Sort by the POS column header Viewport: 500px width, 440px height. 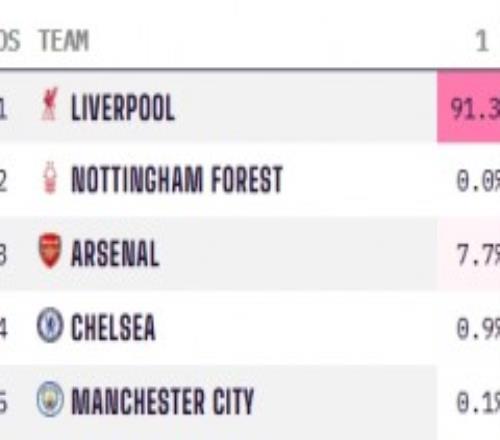click(x=9, y=41)
